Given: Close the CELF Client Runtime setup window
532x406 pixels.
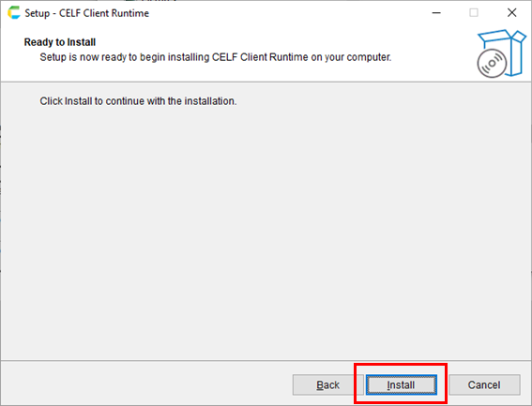Looking at the screenshot, I should coord(511,13).
